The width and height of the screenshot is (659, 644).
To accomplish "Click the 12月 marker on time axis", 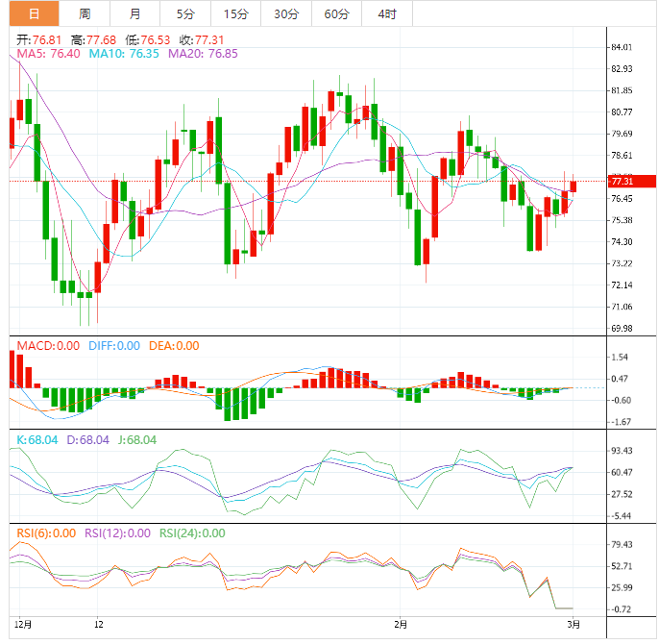I will [x=25, y=625].
